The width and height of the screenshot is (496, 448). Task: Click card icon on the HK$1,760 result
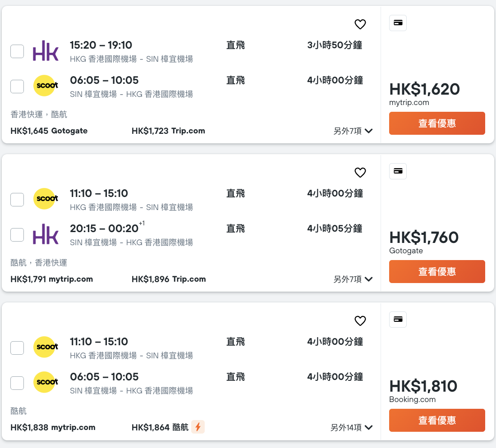(398, 171)
